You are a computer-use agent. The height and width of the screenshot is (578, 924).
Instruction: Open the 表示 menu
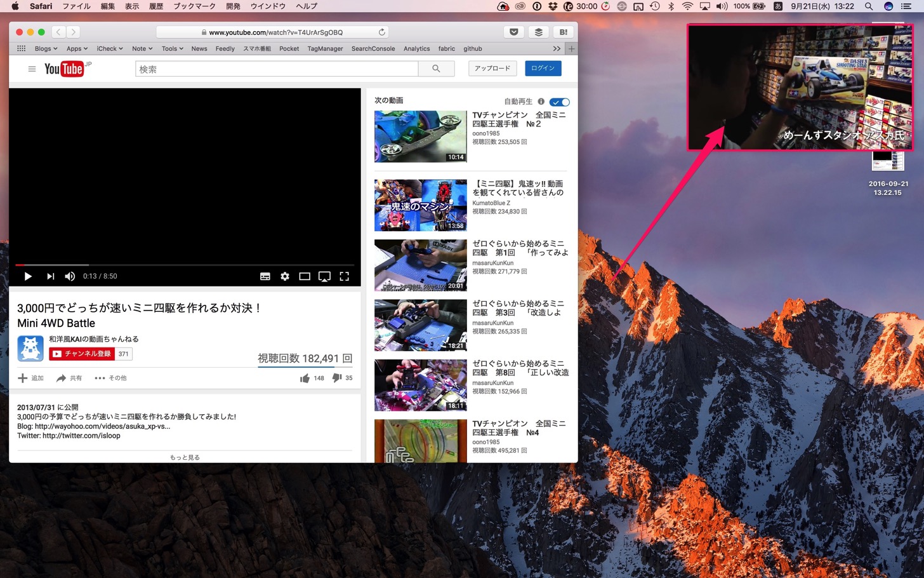tap(132, 6)
